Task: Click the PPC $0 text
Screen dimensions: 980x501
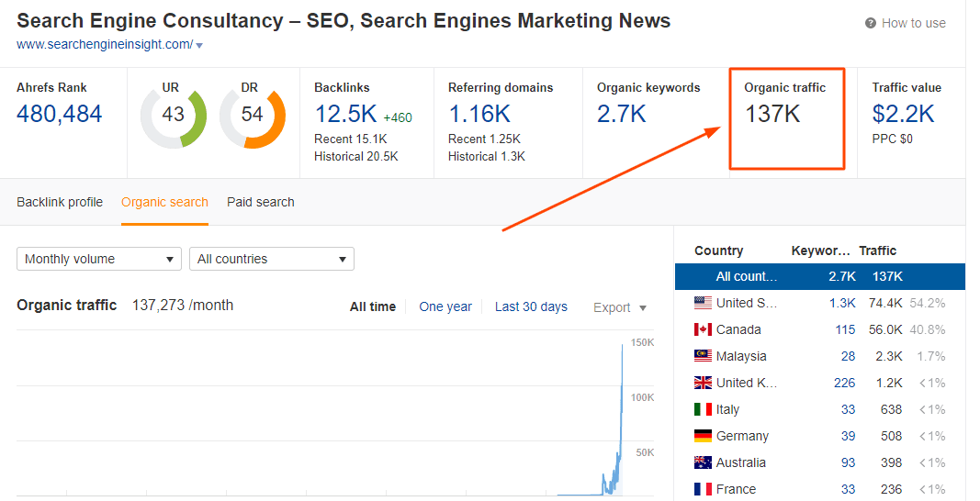Action: (x=892, y=139)
